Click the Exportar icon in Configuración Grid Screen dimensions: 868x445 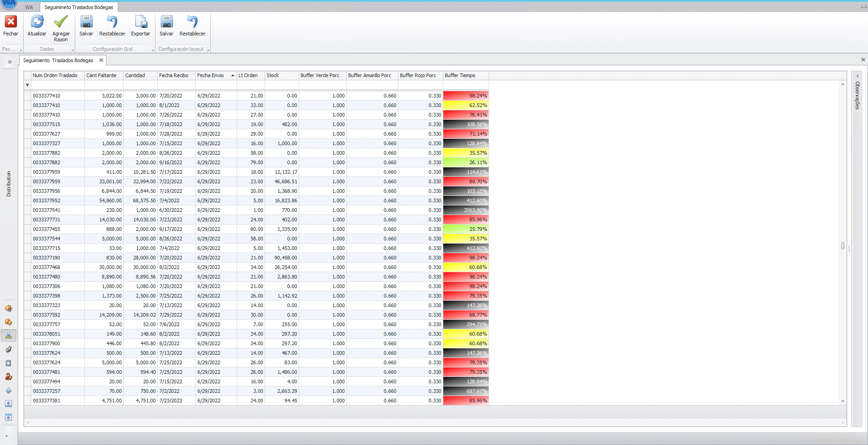(x=140, y=21)
